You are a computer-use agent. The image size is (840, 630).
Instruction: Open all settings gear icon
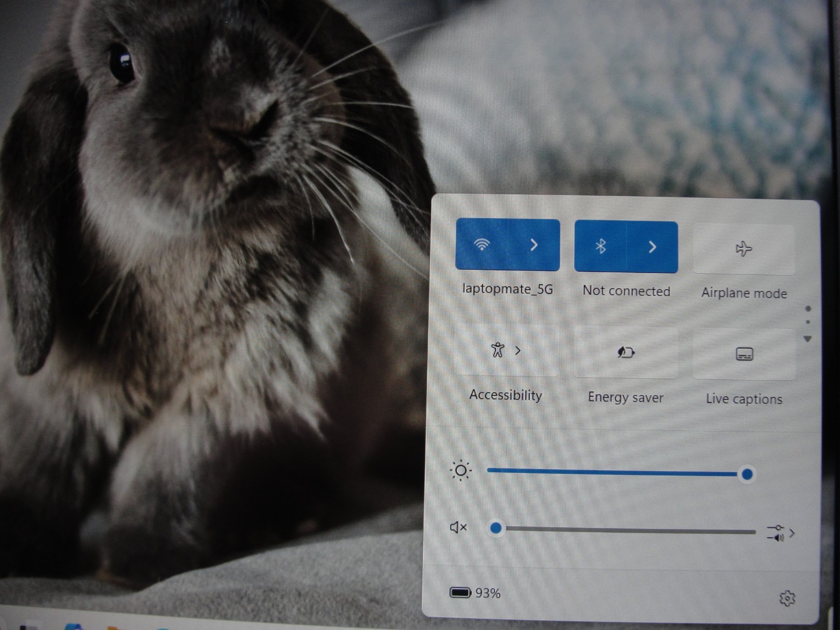(x=787, y=598)
